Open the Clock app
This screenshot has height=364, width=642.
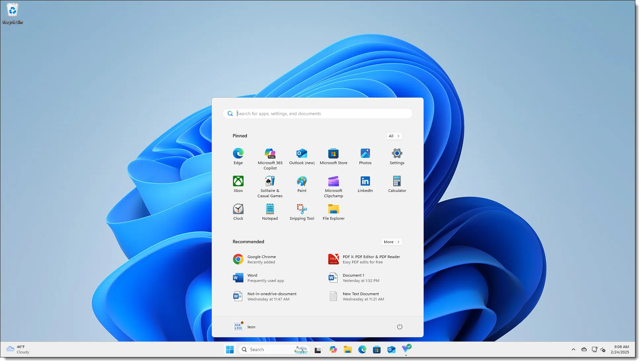238,212
